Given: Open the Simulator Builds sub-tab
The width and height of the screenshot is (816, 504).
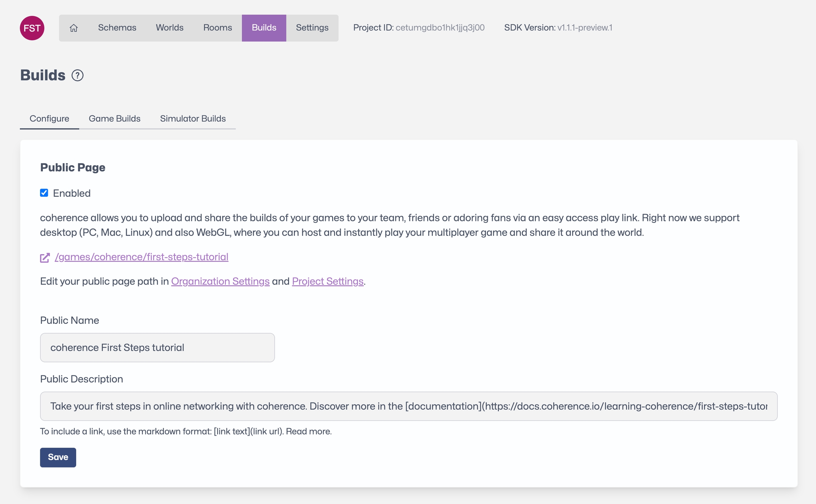Looking at the screenshot, I should click(x=193, y=119).
